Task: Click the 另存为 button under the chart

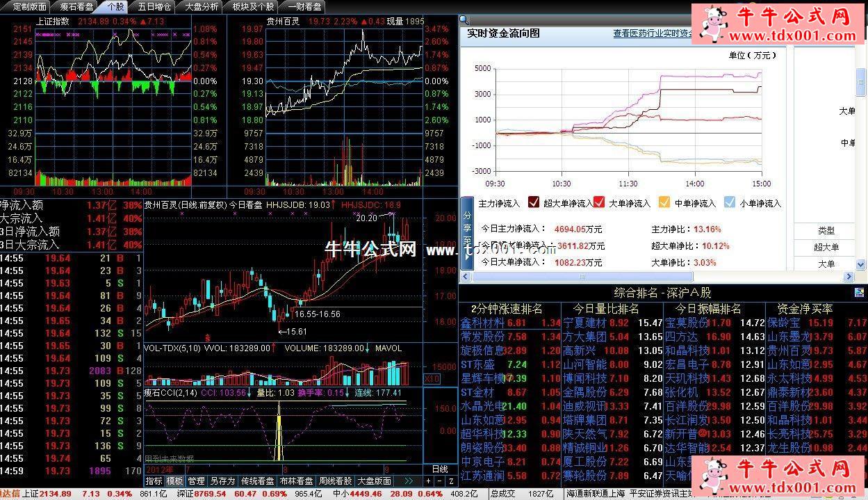Action: tap(222, 481)
